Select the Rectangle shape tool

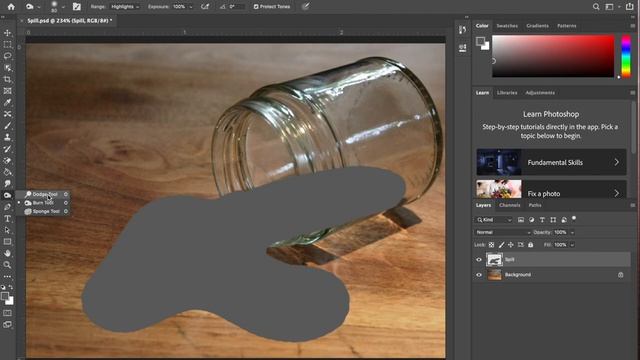click(7, 242)
